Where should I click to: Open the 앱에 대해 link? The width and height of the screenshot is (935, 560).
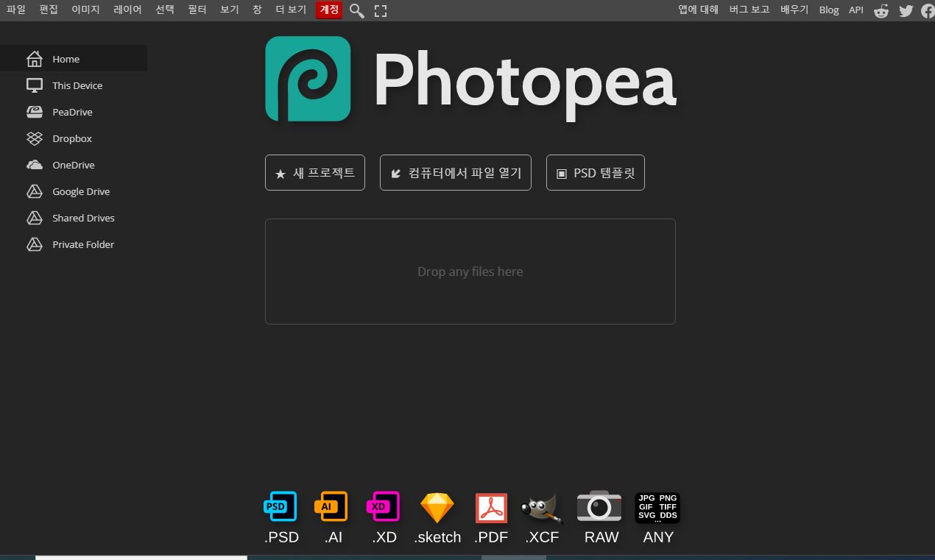pos(698,10)
